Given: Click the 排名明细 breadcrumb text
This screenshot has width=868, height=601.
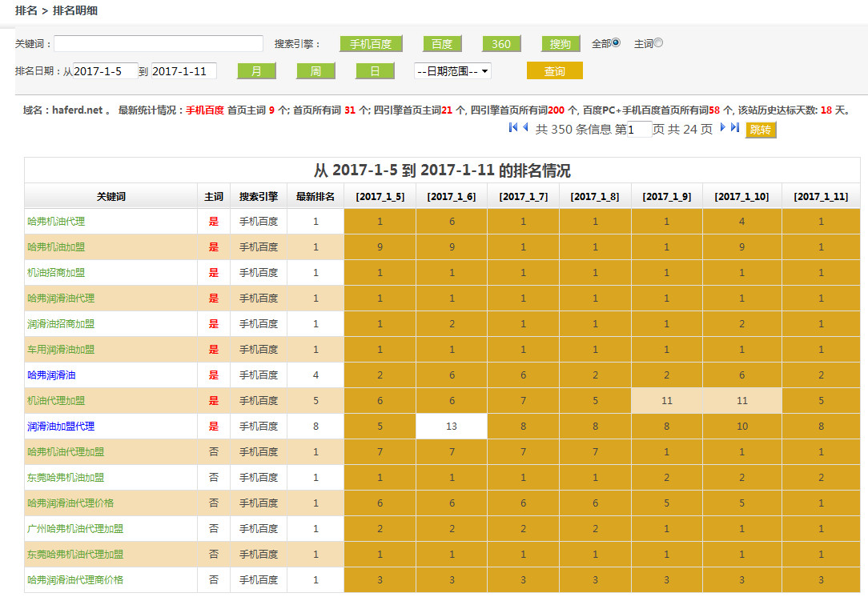Looking at the screenshot, I should tap(74, 10).
